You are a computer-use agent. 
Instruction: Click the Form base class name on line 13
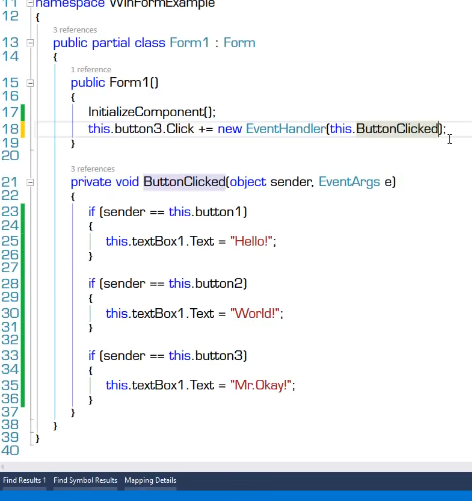tap(239, 43)
